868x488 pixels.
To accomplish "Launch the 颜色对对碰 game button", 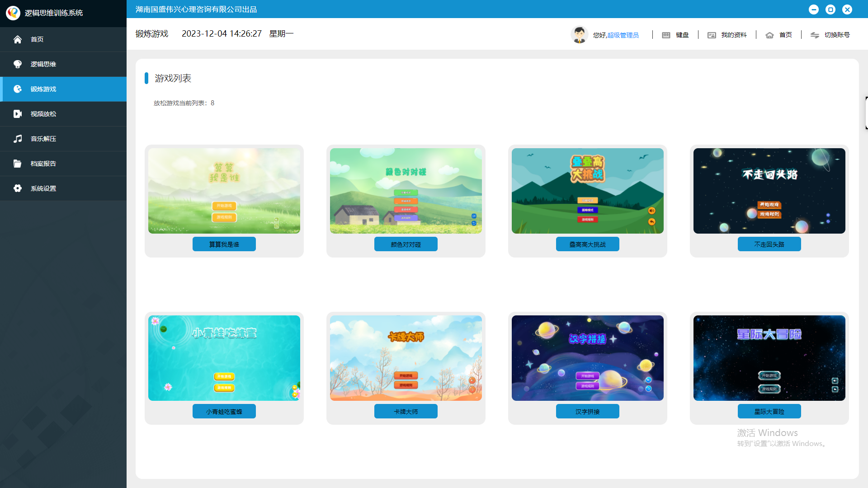I will (406, 244).
